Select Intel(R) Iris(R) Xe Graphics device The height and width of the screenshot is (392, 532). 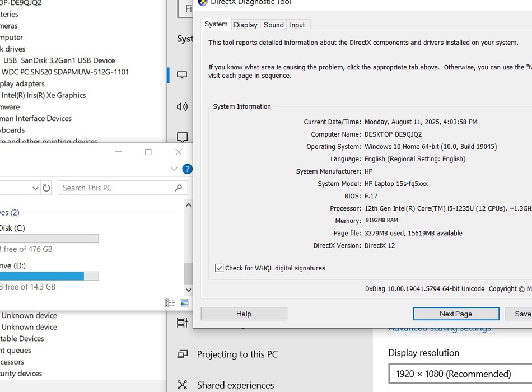44,95
